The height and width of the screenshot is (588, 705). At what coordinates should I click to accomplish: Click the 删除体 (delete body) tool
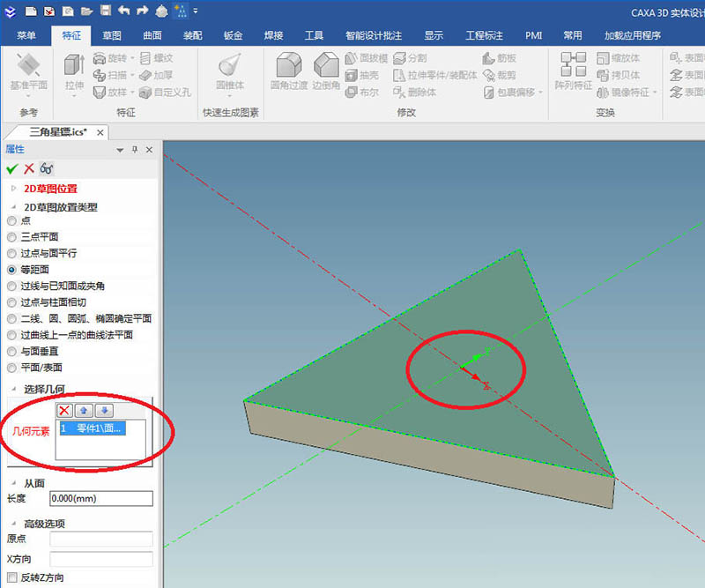[x=414, y=93]
